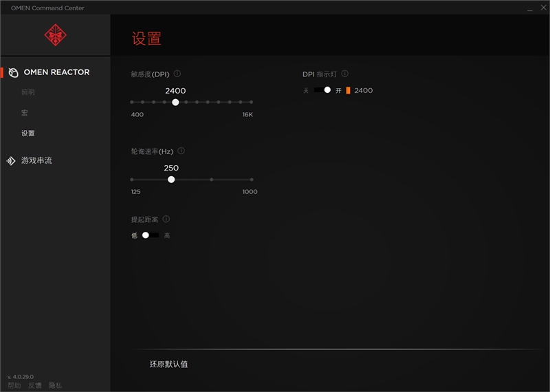The width and height of the screenshot is (550, 392).
Task: Select the 设置 item in sidebar
Action: point(28,133)
